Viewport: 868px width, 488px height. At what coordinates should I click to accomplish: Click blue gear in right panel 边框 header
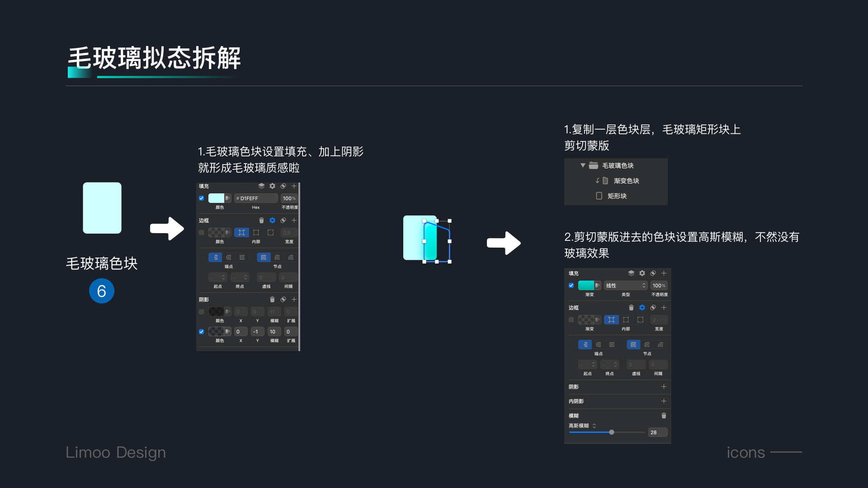642,308
